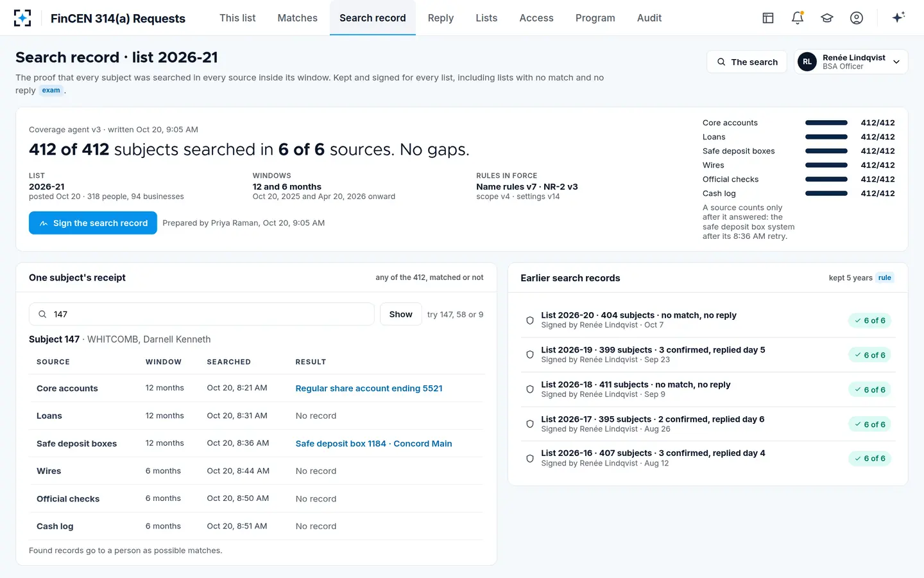
Task: Go to the Reply tab
Action: (441, 18)
